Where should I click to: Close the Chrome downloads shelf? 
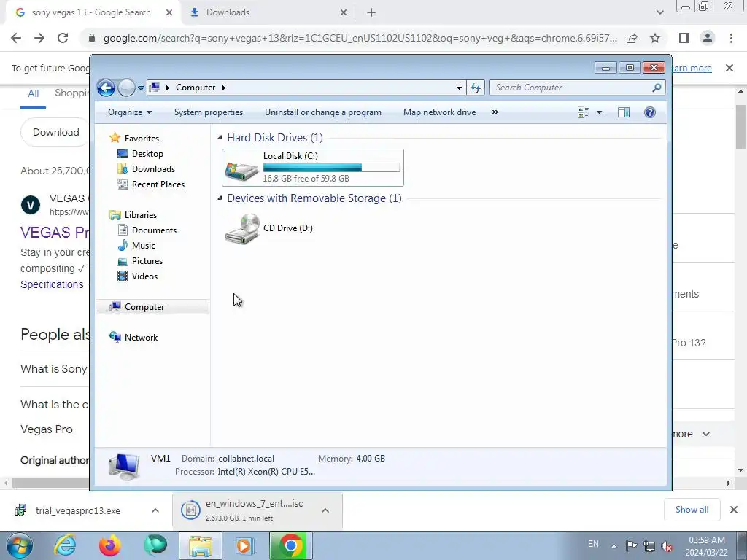point(734,510)
